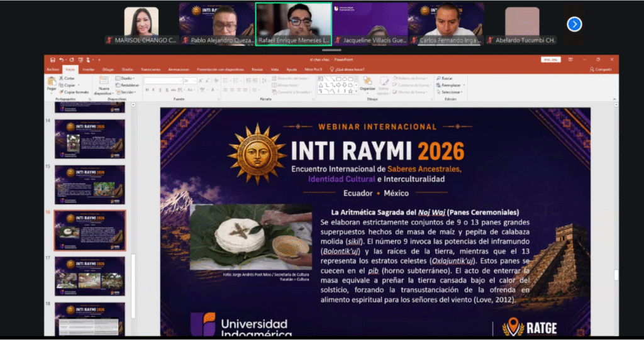Select slide 17 thumbnail
Image resolution: width=644 pixels, height=340 pixels.
click(90, 276)
